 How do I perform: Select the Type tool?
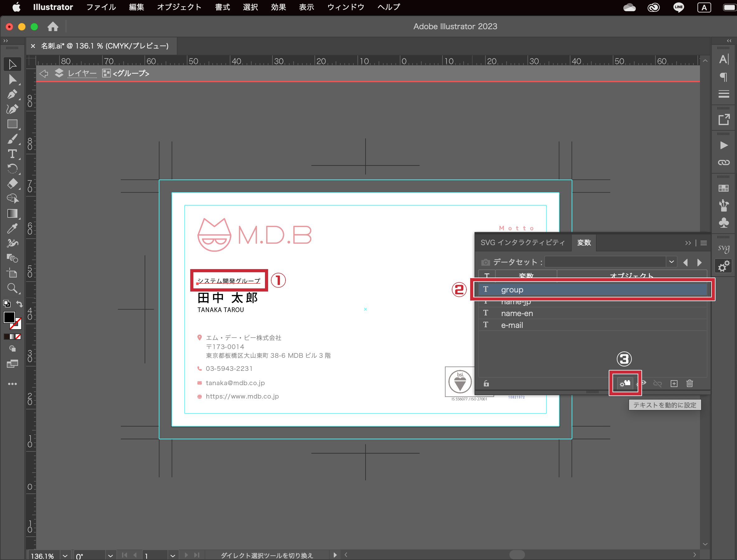[12, 154]
